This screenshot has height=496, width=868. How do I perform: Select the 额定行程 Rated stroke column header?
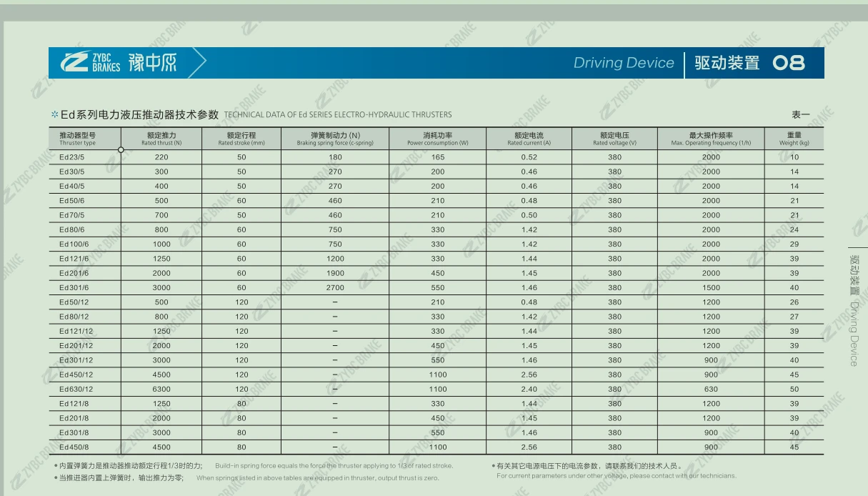point(241,139)
